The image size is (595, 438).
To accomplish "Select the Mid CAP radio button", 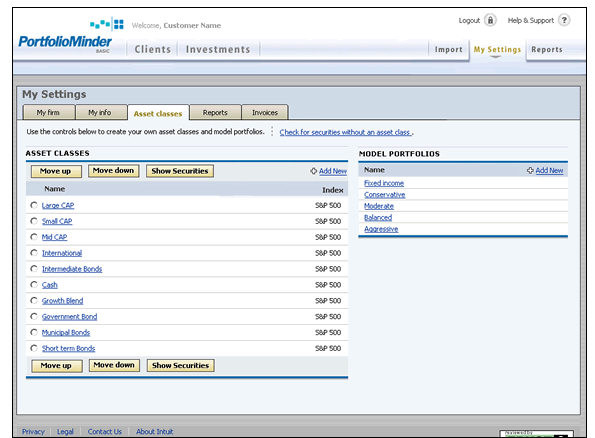I will [x=34, y=237].
